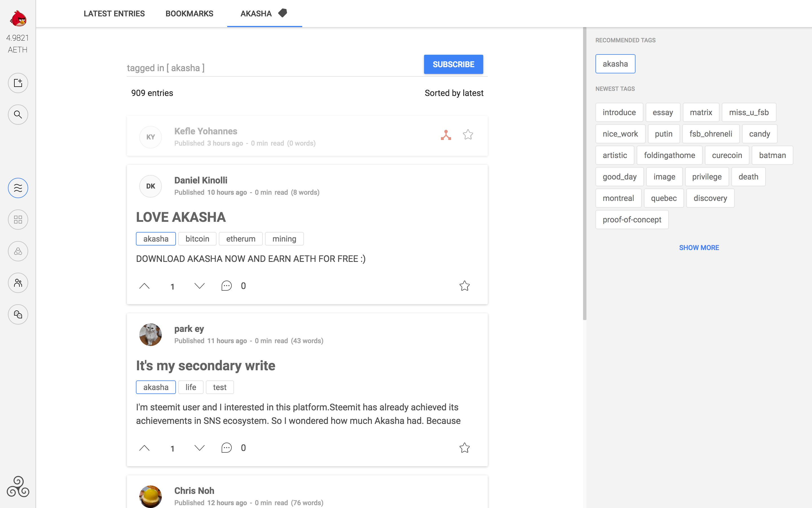Open comments on LOVE AKASHA entry

click(226, 286)
